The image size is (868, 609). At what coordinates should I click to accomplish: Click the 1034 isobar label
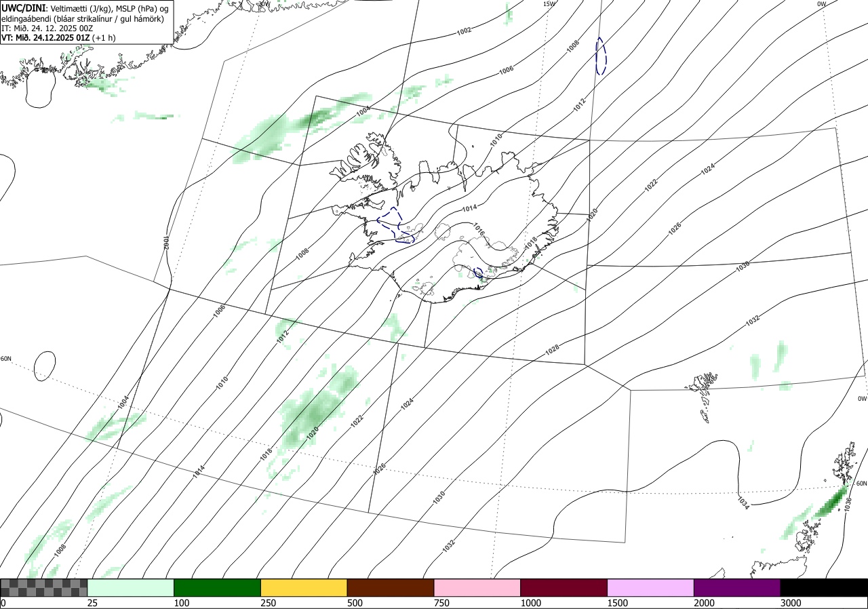tap(743, 503)
